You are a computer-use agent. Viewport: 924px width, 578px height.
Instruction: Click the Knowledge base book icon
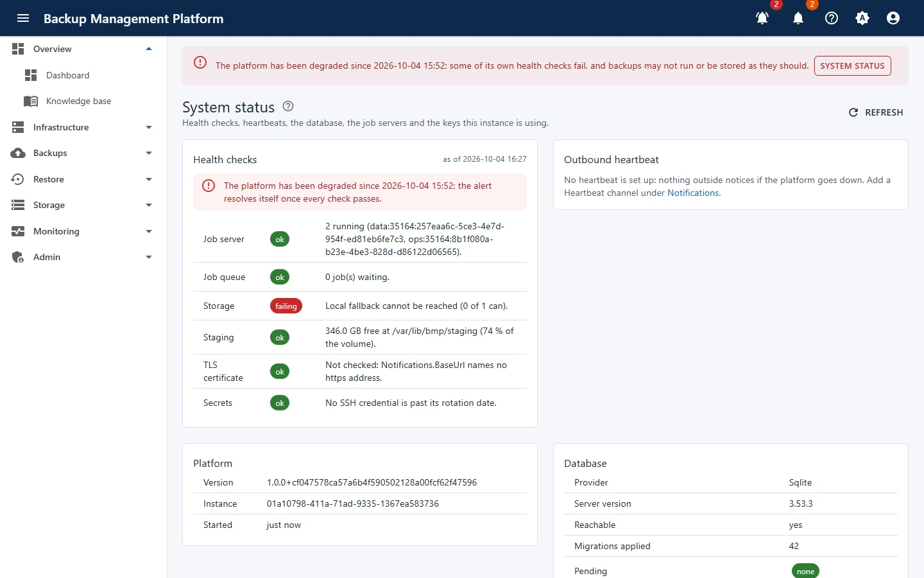(31, 101)
